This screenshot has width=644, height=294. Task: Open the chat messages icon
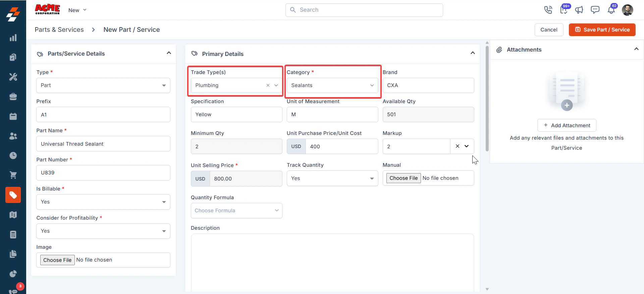pos(595,10)
